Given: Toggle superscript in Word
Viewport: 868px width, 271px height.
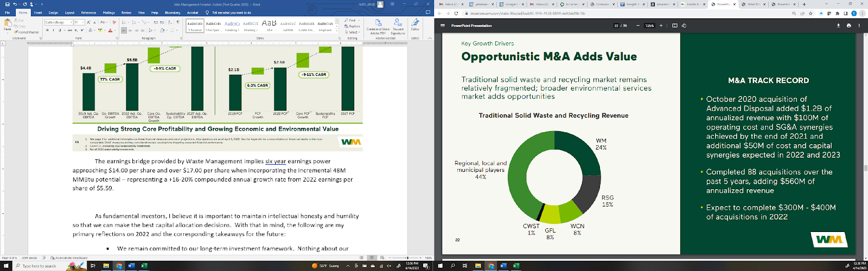Looking at the screenshot, I should point(82,30).
